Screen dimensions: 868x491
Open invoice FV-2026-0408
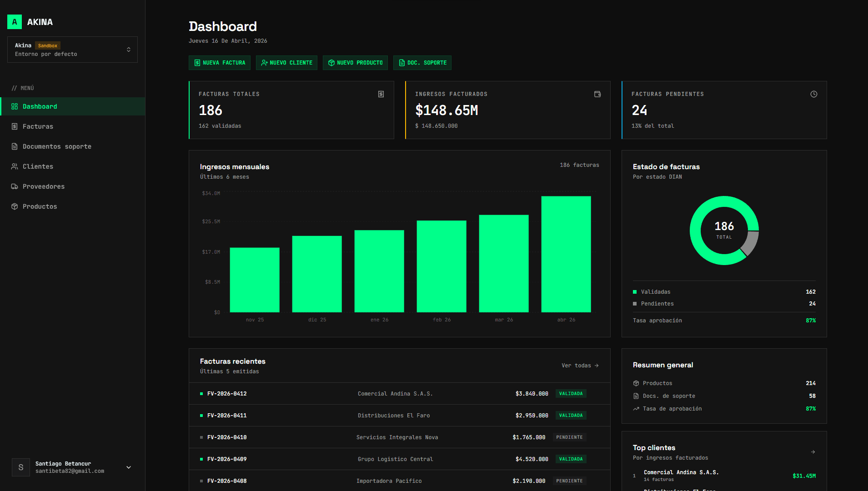400,481
